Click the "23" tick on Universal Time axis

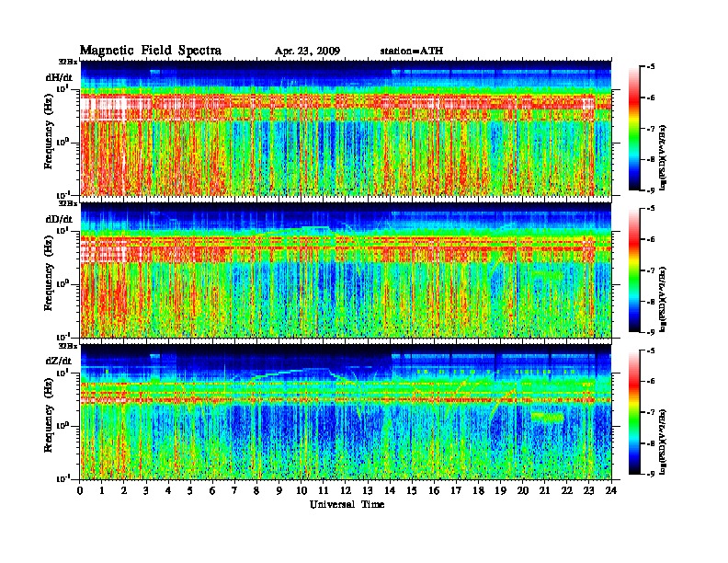click(x=588, y=490)
